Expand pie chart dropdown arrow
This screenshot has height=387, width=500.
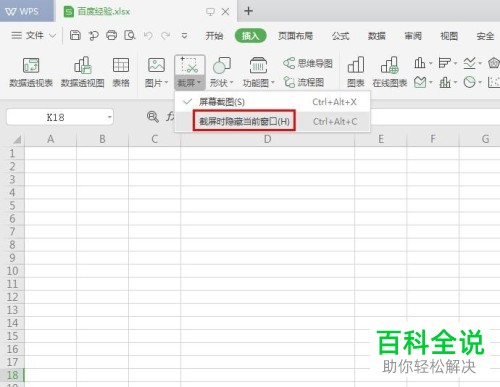(x=480, y=82)
